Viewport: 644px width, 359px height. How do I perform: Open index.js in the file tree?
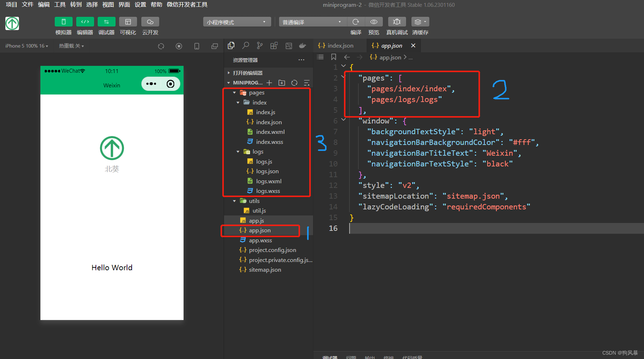(x=265, y=112)
